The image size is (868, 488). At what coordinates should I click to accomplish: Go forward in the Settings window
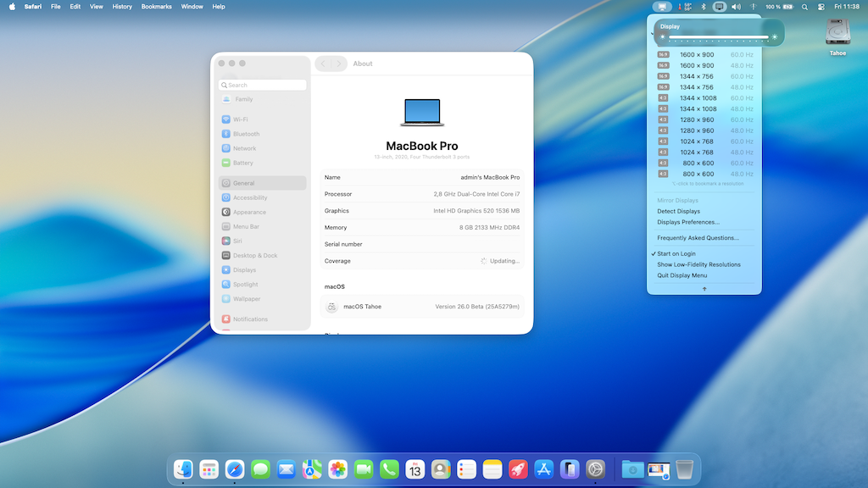[x=339, y=64]
